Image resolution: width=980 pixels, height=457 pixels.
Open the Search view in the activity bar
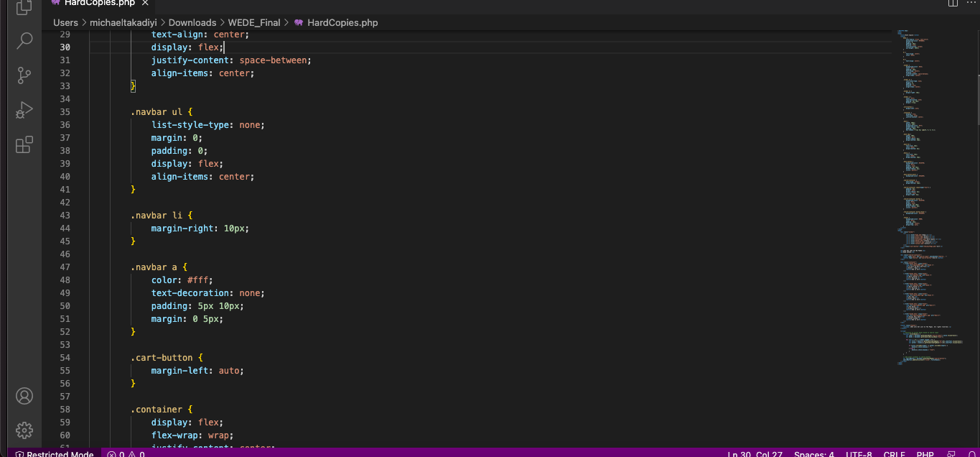24,40
